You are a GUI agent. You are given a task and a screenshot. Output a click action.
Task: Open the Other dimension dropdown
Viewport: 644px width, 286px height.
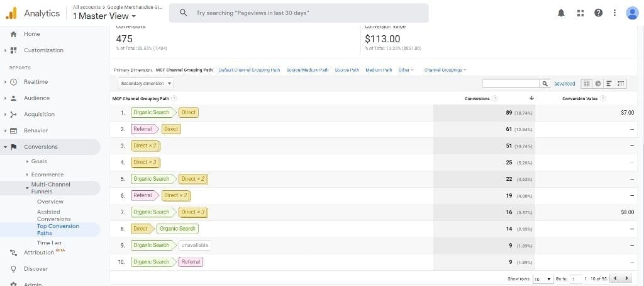pyautogui.click(x=406, y=70)
